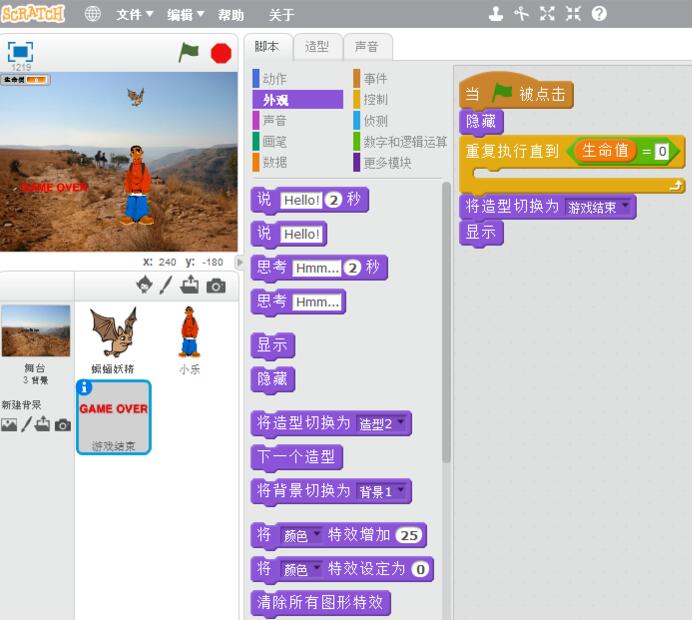Select the 蝙蝠妖精 bat sprite thumbnail
Viewport: 692px width, 620px height.
tap(111, 335)
